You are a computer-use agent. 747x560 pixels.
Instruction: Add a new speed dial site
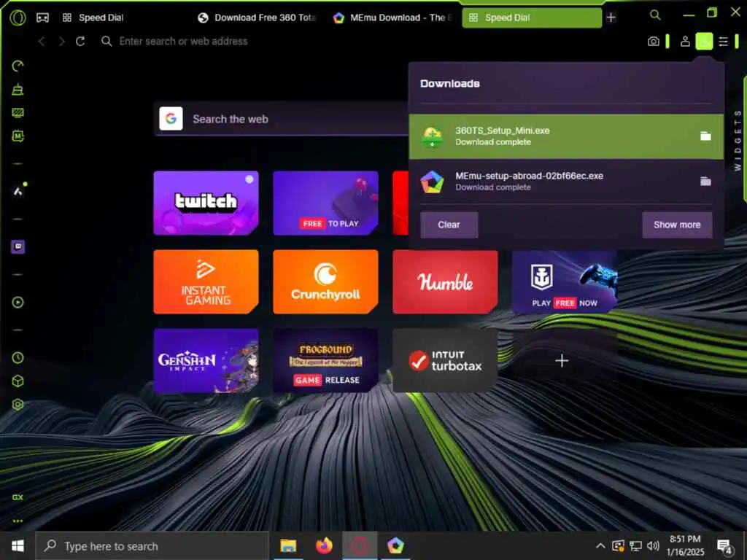(x=562, y=360)
